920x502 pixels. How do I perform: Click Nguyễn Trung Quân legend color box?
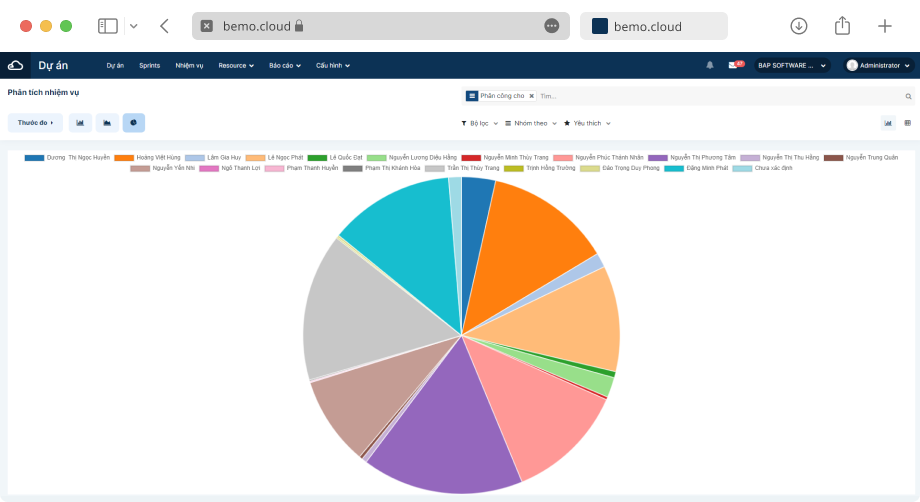pyautogui.click(x=833, y=158)
